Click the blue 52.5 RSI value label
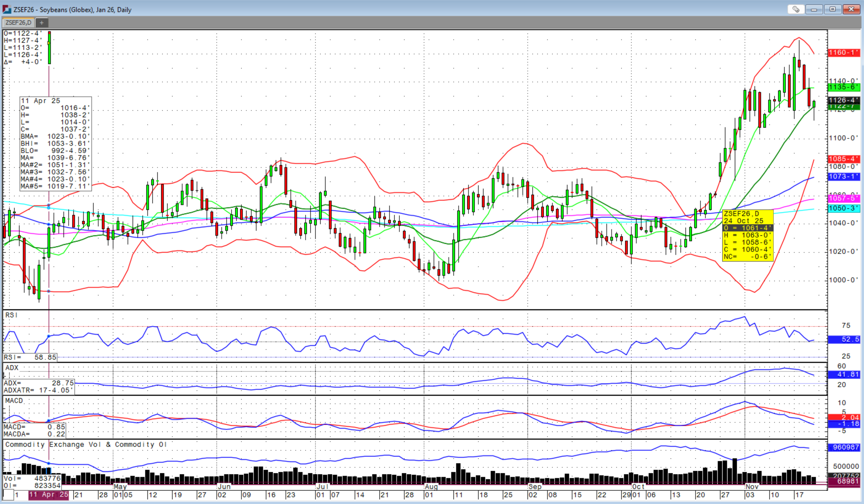The width and height of the screenshot is (864, 504). (844, 339)
